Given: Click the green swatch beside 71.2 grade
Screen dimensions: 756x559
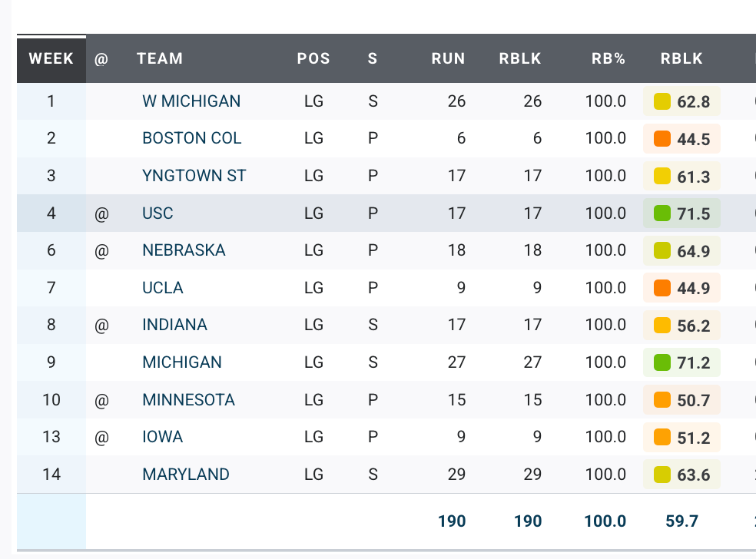Looking at the screenshot, I should pyautogui.click(x=662, y=362).
